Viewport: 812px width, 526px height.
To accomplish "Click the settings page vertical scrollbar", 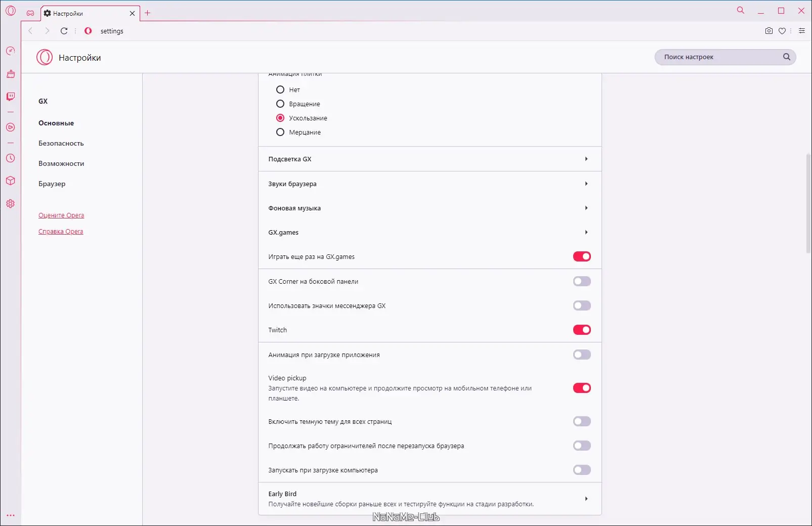I will (808, 203).
